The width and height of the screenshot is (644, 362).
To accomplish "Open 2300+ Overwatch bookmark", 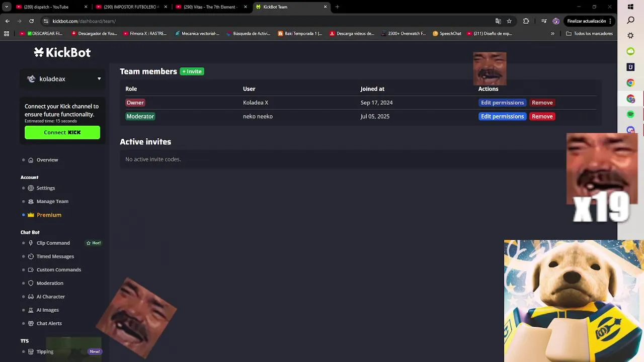I will (404, 34).
